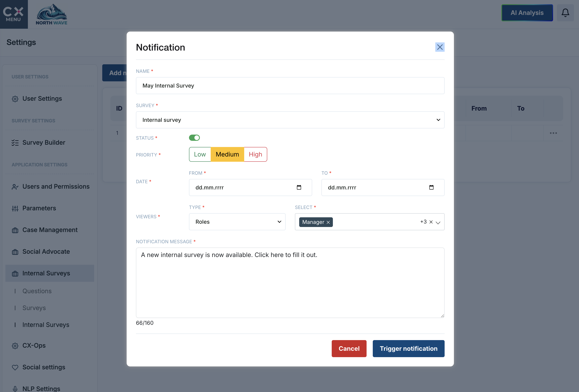Click the Case Management briefcase icon

pos(15,230)
